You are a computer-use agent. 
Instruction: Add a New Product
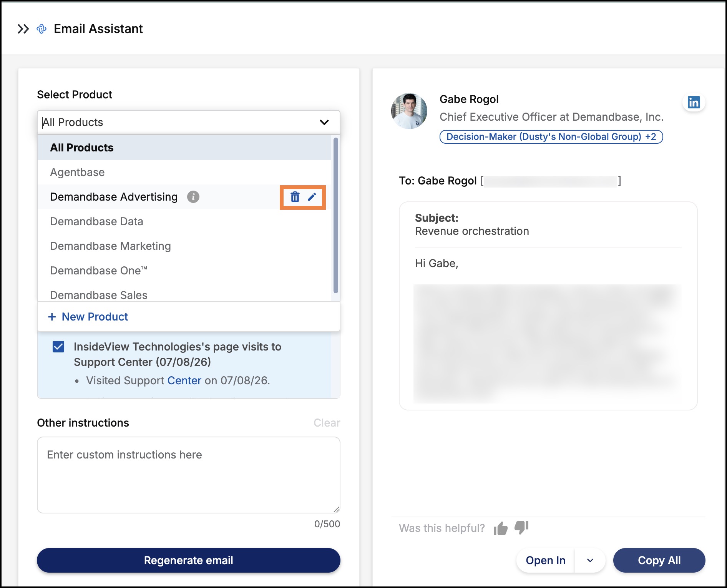(88, 317)
